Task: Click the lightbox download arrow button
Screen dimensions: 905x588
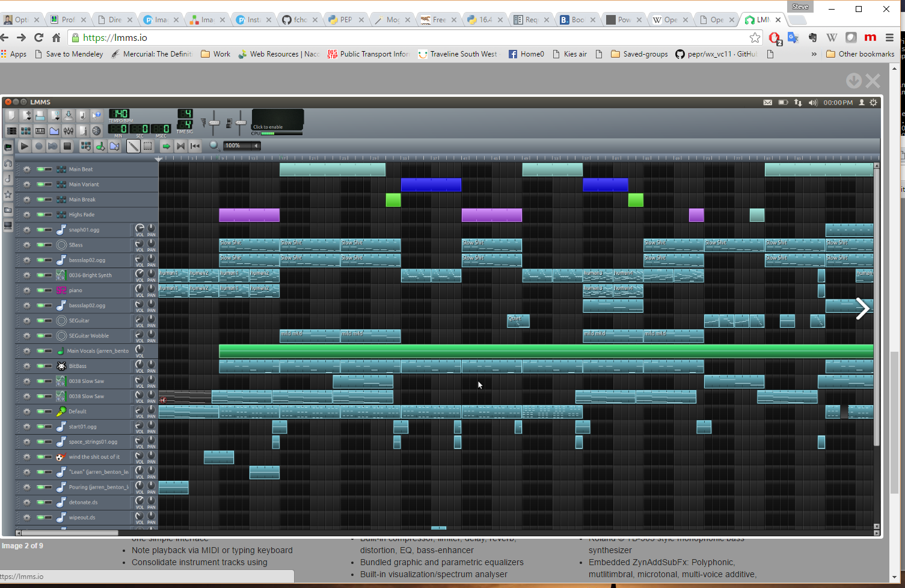Action: click(853, 81)
